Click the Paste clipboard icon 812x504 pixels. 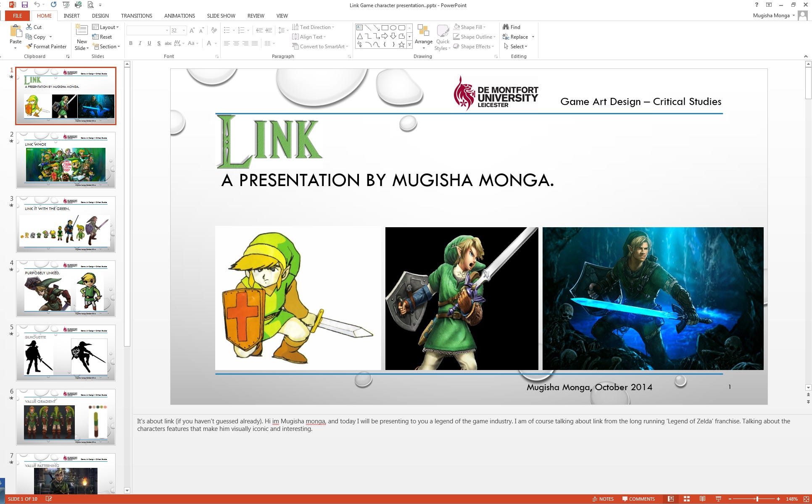point(16,31)
